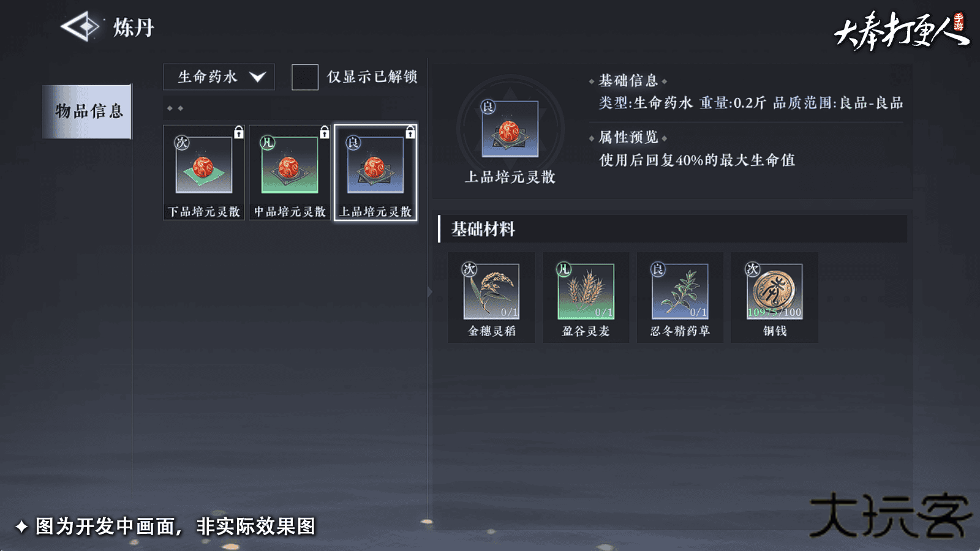The image size is (980, 551).
Task: Click the 忍冬精药草 material icon
Action: click(x=680, y=291)
